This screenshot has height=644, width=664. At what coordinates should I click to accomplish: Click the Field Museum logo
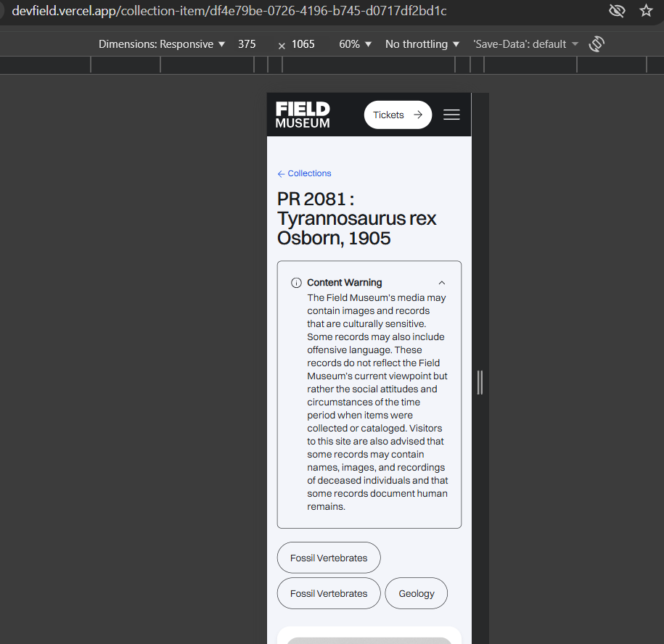303,115
